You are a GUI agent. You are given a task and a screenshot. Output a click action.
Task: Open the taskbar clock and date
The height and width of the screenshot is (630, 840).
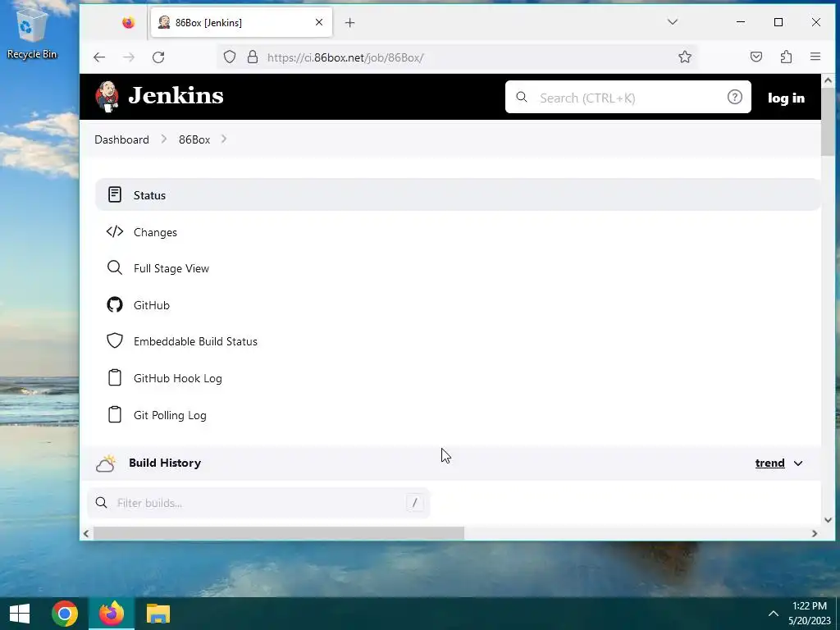pos(810,614)
